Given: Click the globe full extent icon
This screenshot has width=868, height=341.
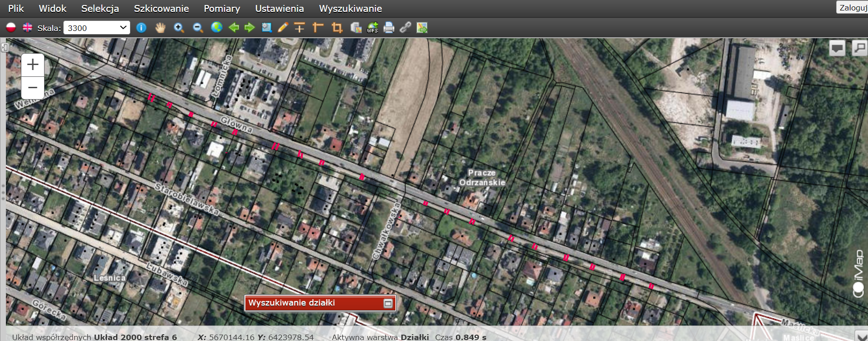Looking at the screenshot, I should [217, 28].
